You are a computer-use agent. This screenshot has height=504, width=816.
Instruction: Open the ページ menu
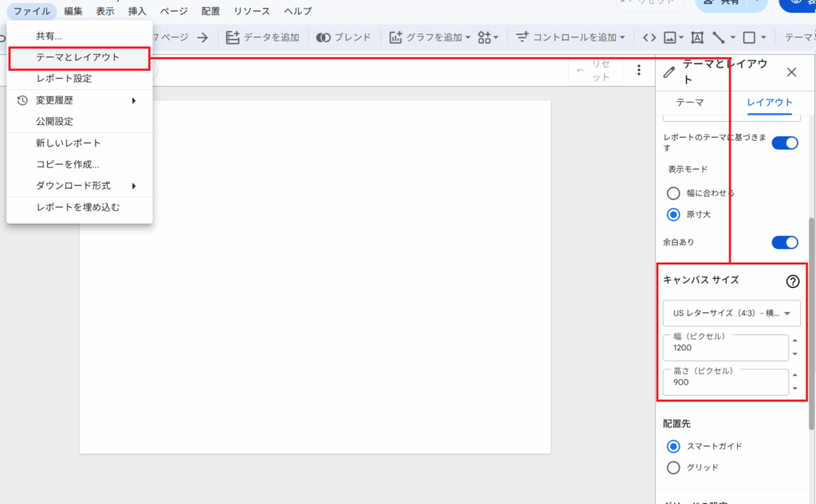(174, 11)
